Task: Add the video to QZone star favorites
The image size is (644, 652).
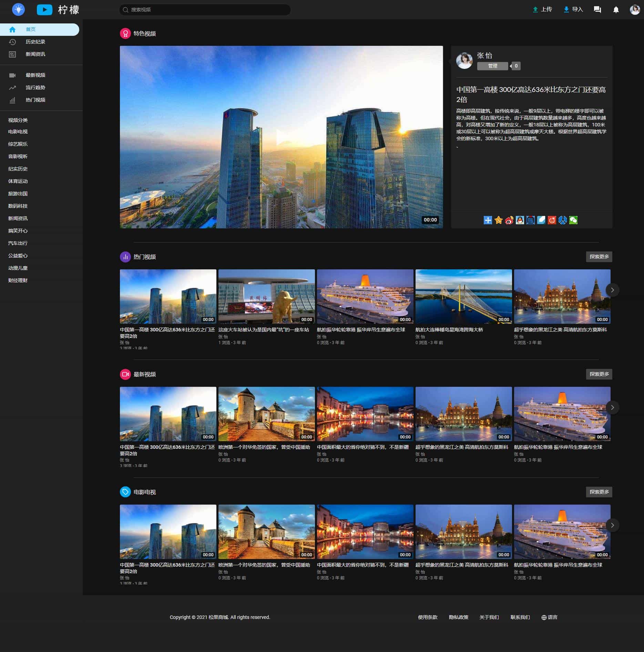Action: tap(498, 220)
